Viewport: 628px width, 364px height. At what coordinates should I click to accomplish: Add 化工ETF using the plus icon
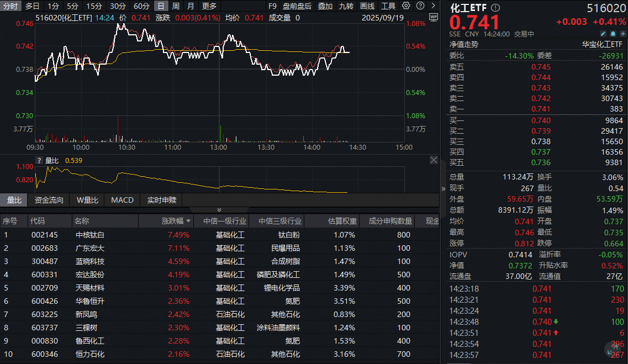[622, 34]
